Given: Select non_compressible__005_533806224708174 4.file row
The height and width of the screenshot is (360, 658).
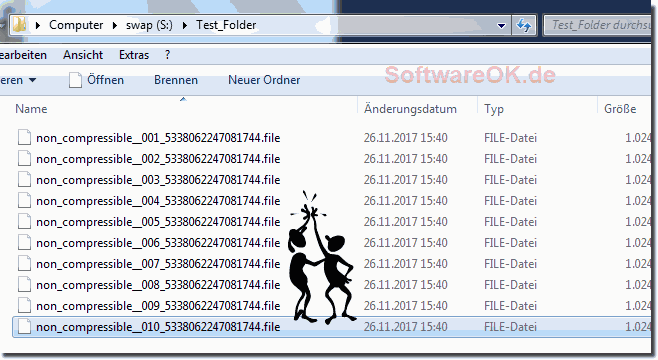Looking at the screenshot, I should [332, 222].
